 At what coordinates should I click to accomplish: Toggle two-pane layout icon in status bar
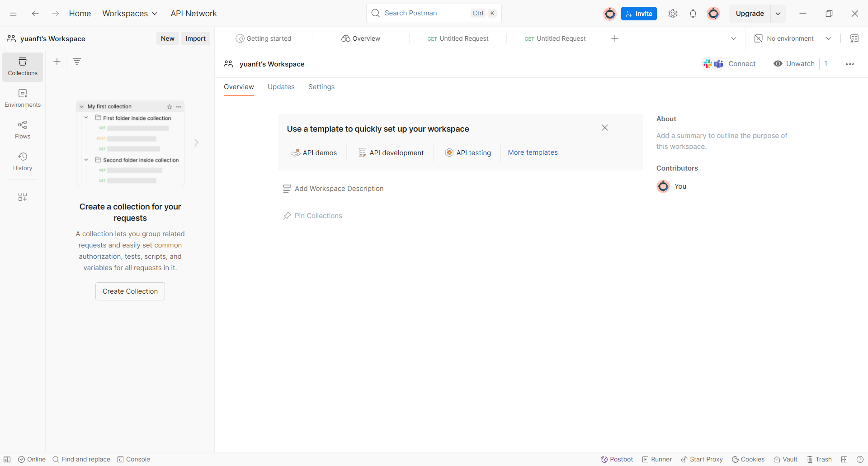click(844, 459)
